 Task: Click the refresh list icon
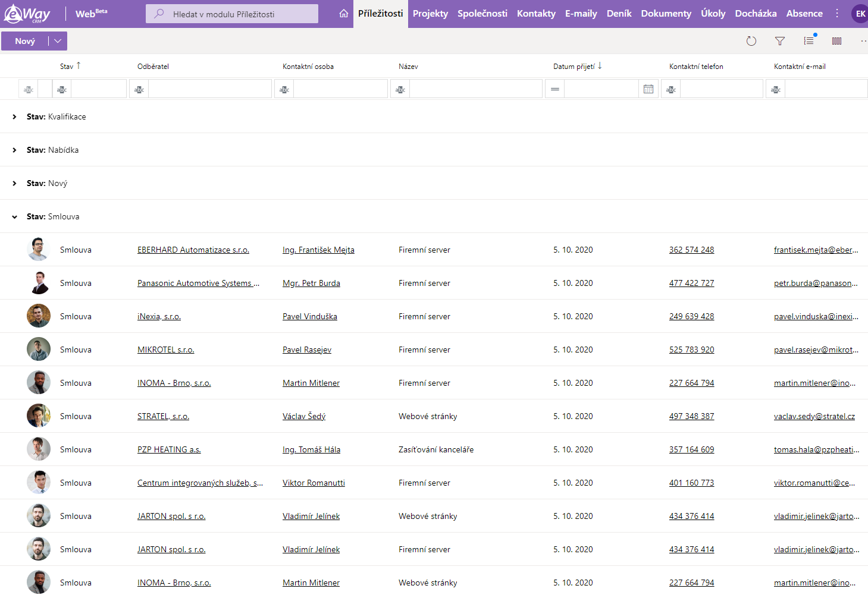pos(751,41)
